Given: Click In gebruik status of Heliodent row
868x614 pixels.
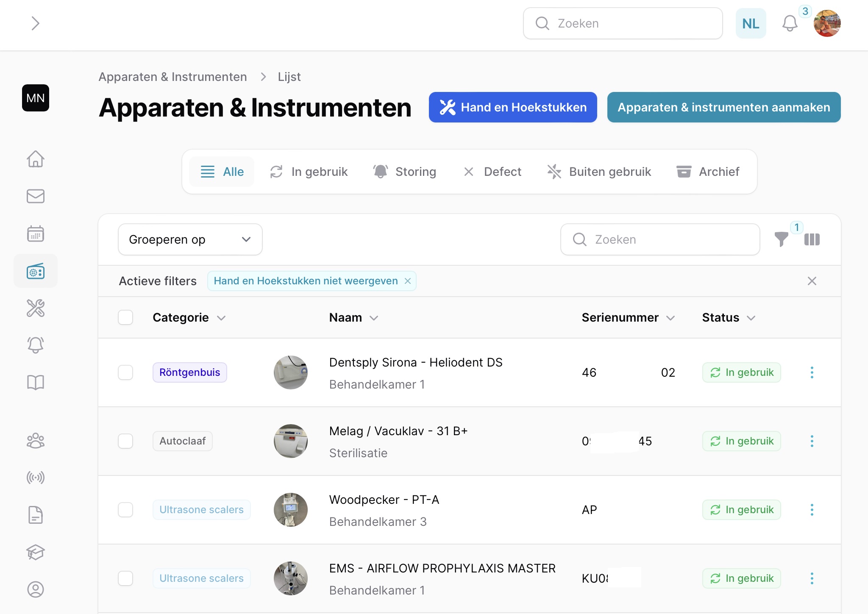Looking at the screenshot, I should point(742,372).
